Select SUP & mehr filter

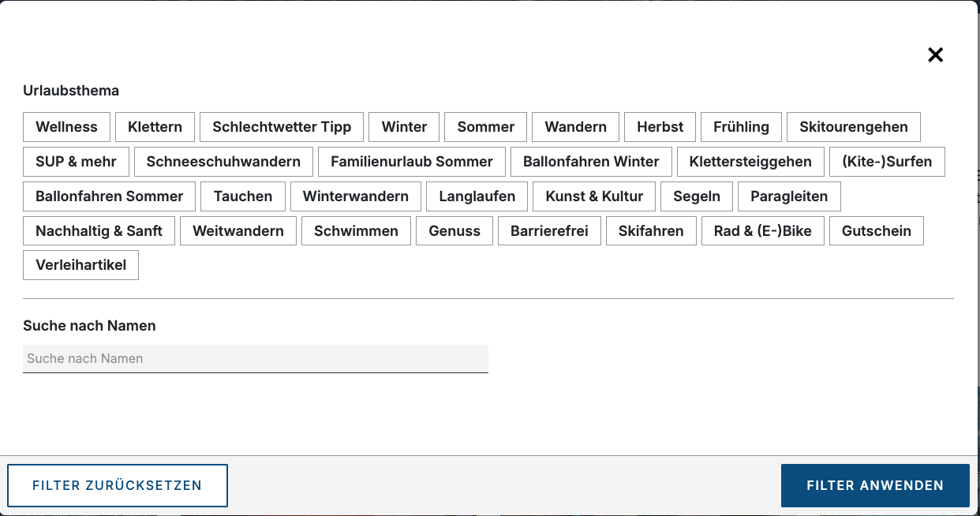76,162
